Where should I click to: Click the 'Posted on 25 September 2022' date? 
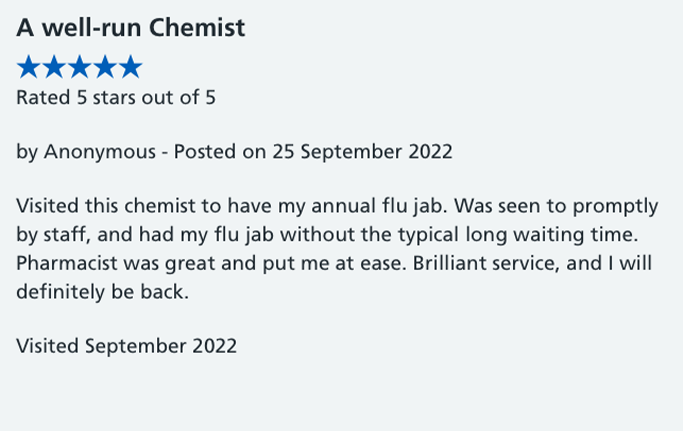tap(313, 152)
